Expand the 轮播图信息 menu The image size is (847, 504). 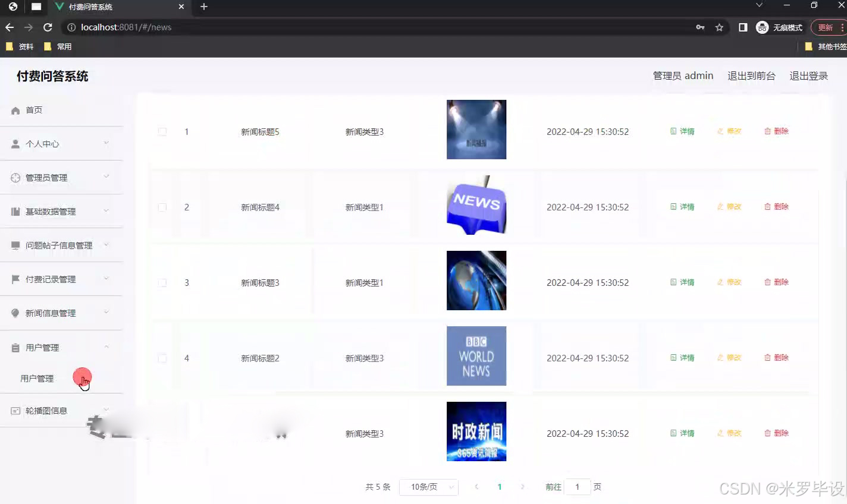point(47,411)
